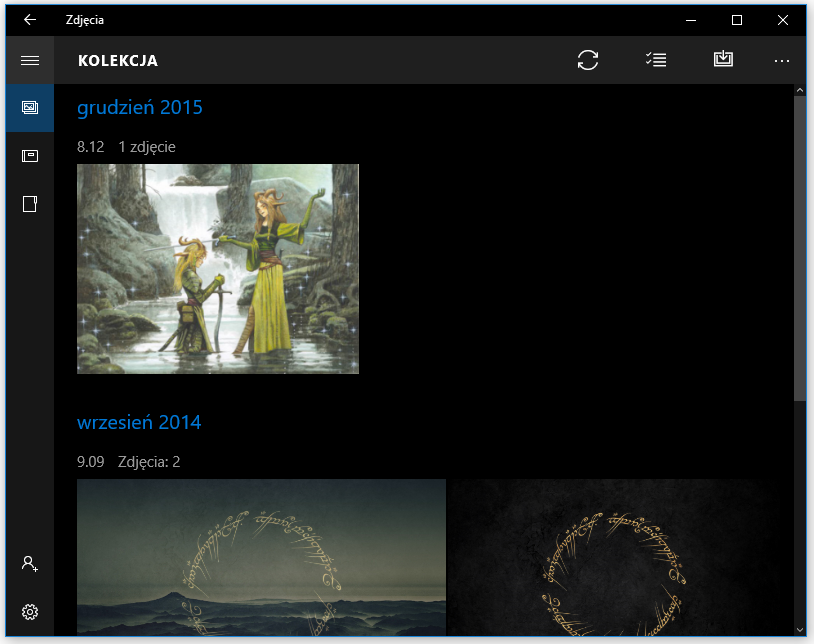Maximize the Zdjęcia window
This screenshot has width=814, height=644.
(x=737, y=20)
